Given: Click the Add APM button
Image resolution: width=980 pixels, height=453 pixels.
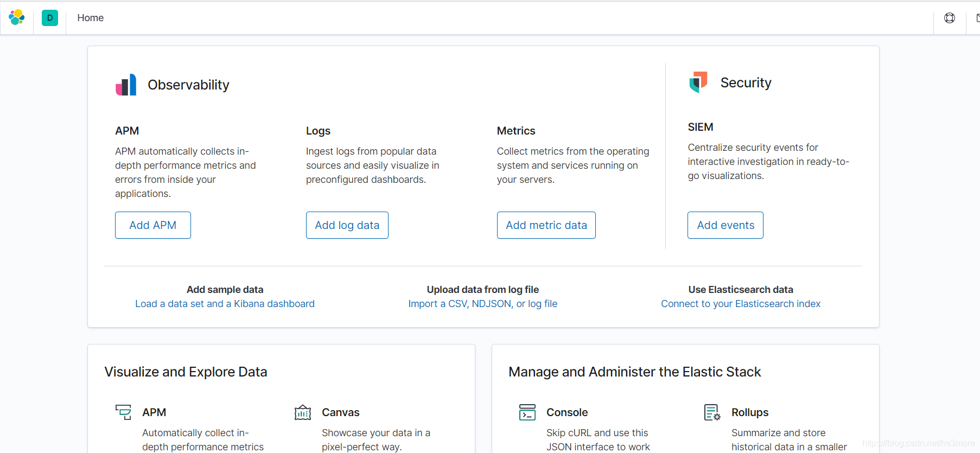Looking at the screenshot, I should coord(153,225).
